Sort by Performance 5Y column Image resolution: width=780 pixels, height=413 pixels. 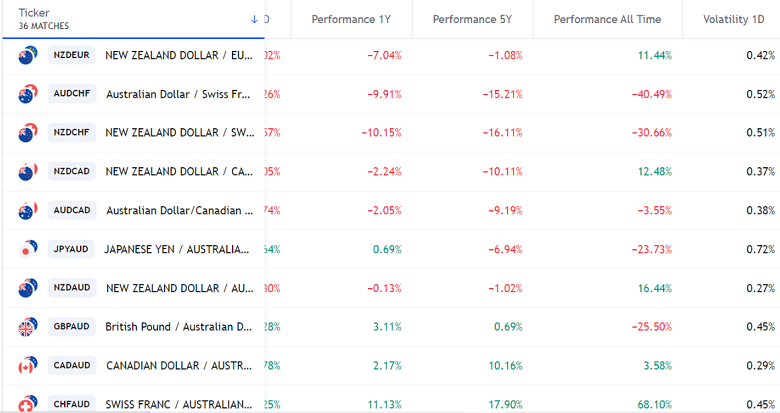(472, 19)
